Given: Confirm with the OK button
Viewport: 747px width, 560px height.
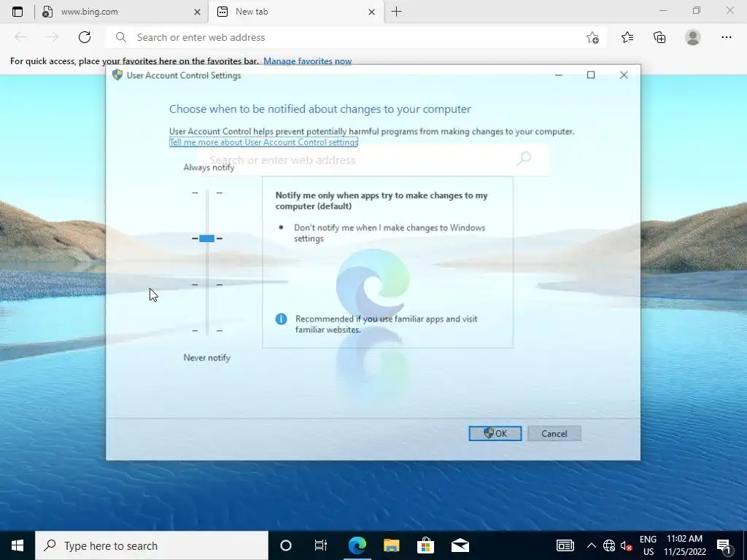Looking at the screenshot, I should point(495,433).
